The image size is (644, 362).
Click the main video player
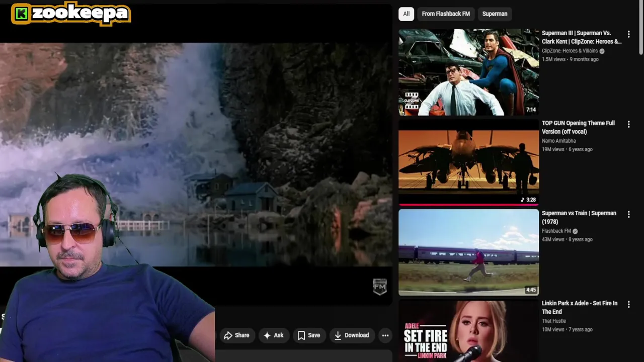click(196, 155)
